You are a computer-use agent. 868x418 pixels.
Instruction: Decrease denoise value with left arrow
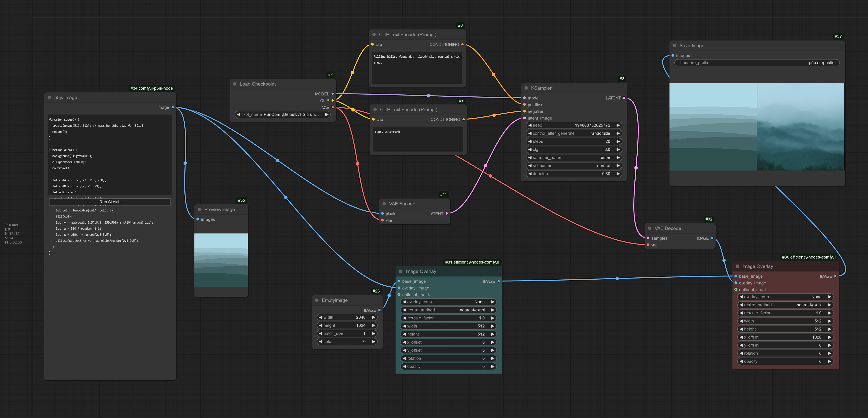530,174
